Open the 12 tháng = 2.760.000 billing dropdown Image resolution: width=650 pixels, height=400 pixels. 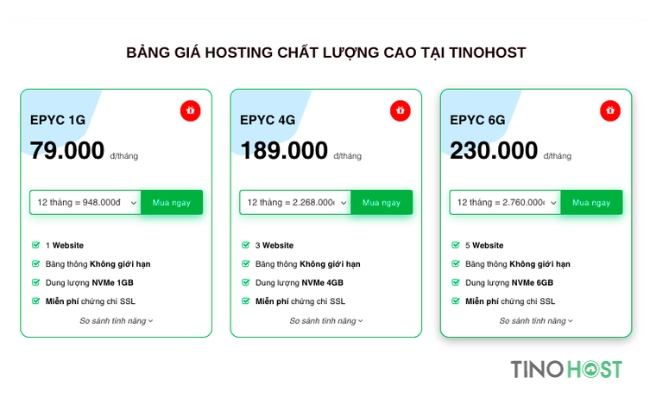(x=505, y=202)
